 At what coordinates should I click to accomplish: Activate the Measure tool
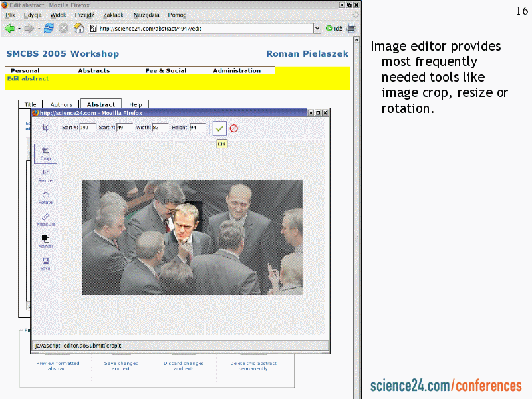click(45, 219)
